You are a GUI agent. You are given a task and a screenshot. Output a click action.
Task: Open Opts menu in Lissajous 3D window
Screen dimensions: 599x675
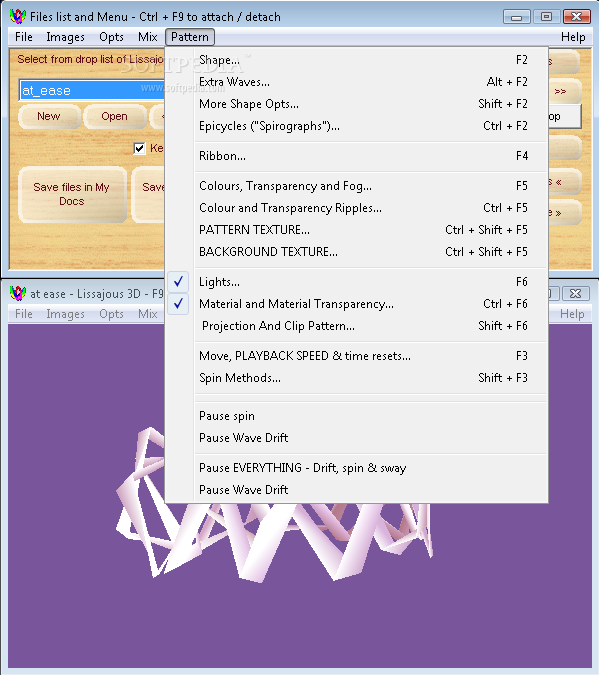coord(111,314)
